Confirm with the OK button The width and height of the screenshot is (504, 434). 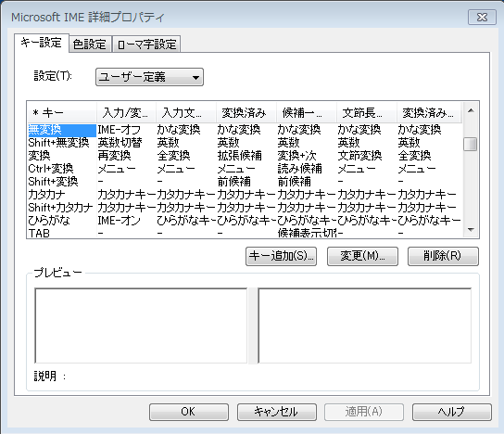coord(189,412)
